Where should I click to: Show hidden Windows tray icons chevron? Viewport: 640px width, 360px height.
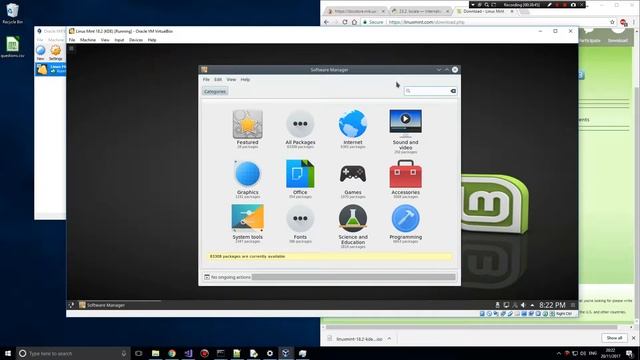pyautogui.click(x=559, y=353)
